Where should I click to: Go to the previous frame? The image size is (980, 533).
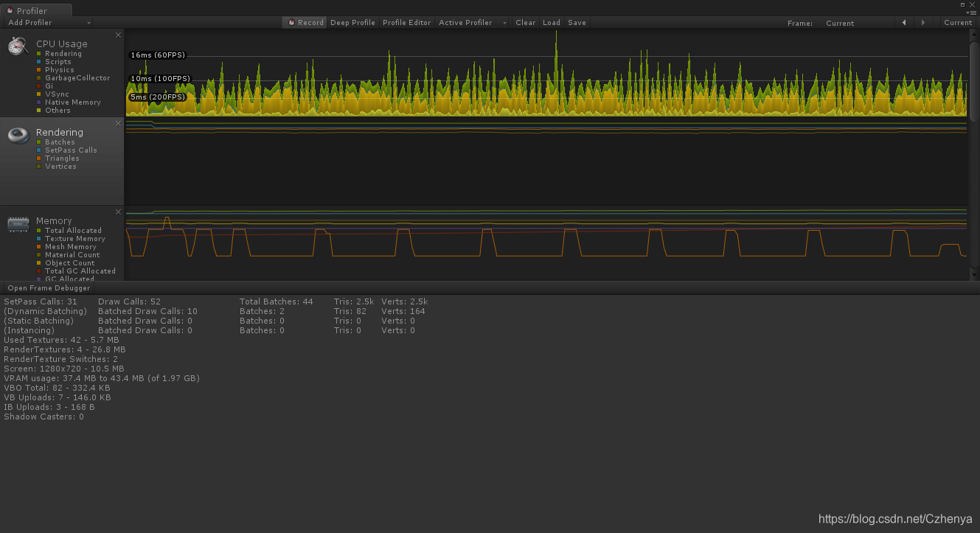coord(904,23)
